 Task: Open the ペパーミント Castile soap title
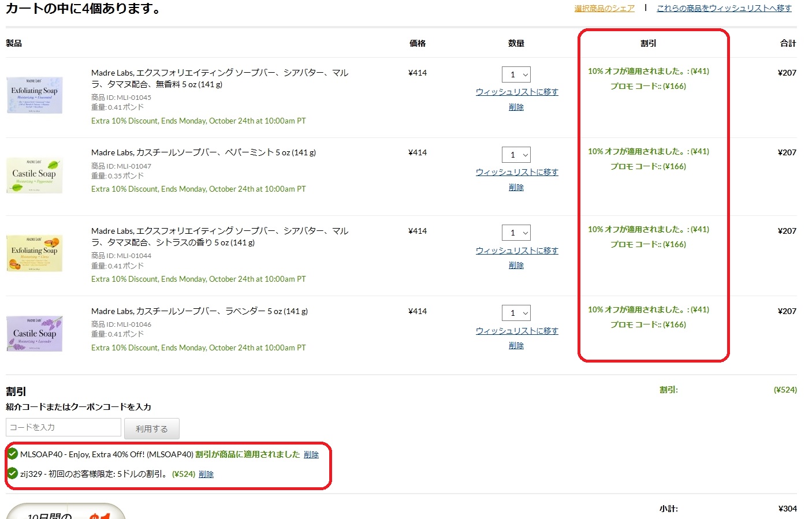pos(203,153)
